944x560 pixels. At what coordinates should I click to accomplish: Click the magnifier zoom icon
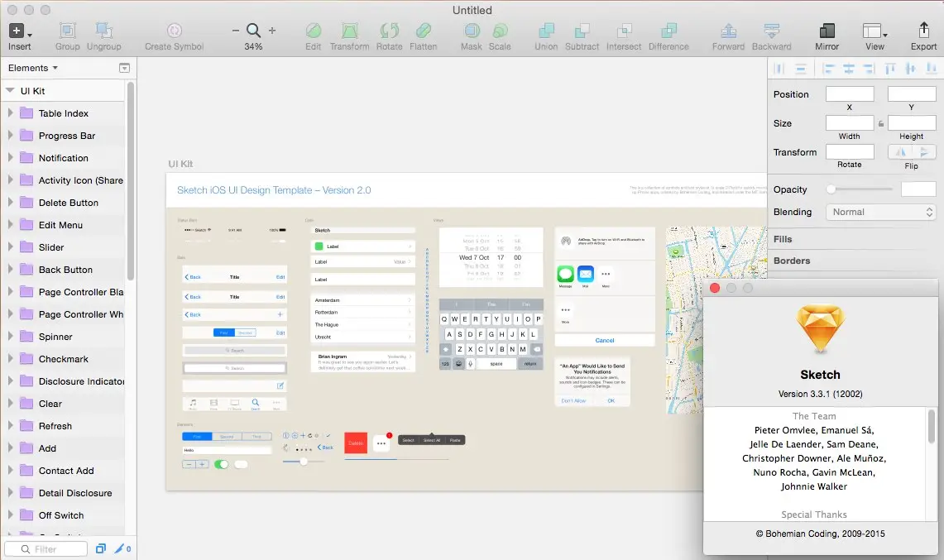(x=253, y=30)
